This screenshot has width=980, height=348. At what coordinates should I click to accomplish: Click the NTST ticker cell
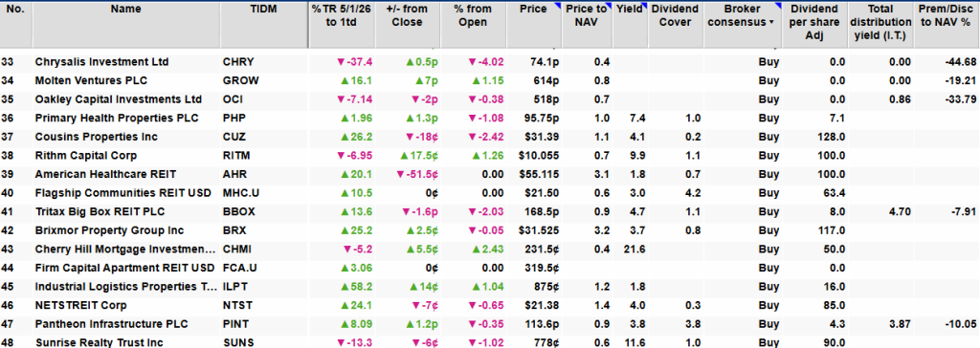237,306
